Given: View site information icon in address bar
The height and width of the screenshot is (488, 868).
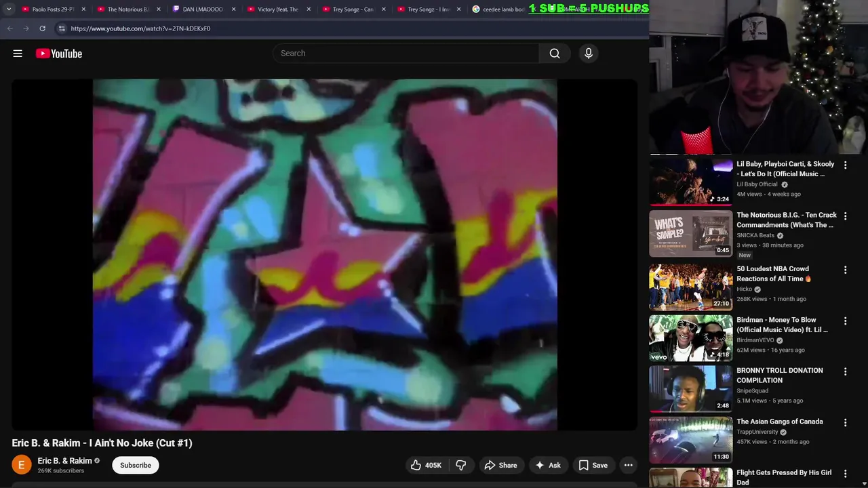Looking at the screenshot, I should (x=62, y=28).
